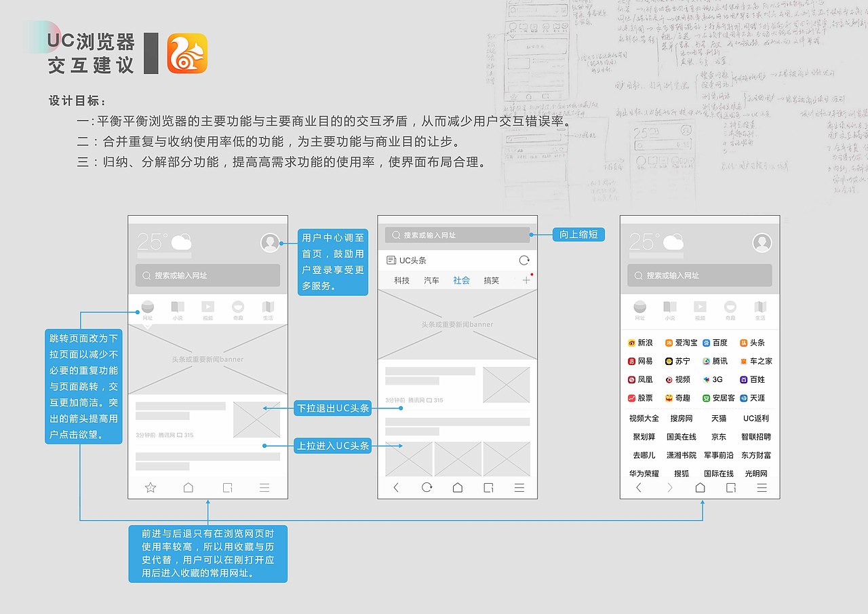This screenshot has width=868, height=614.
Task: Open the 军事前沿 text link
Action: click(x=718, y=455)
